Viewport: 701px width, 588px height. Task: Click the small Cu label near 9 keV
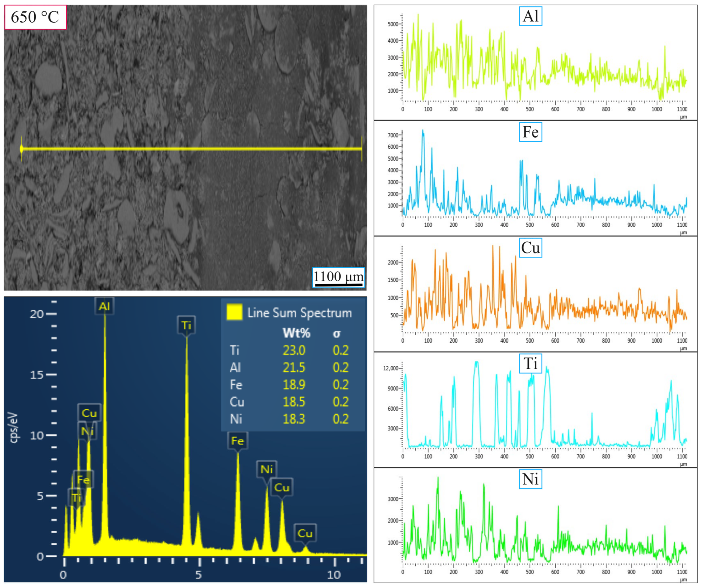pyautogui.click(x=305, y=533)
